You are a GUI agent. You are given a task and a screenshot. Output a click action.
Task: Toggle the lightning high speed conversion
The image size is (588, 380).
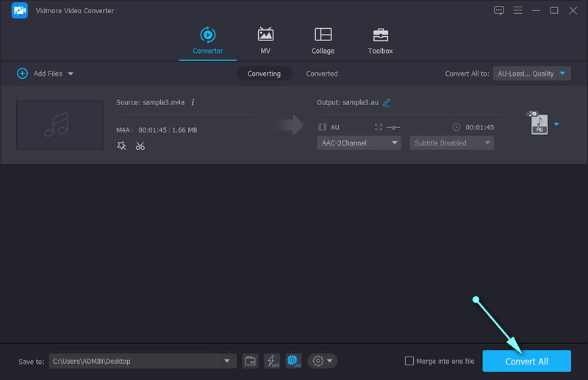click(x=272, y=361)
